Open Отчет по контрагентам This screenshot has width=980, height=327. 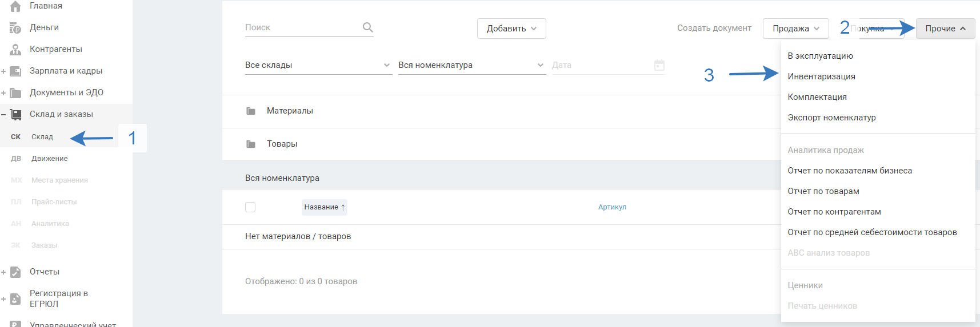point(878,212)
